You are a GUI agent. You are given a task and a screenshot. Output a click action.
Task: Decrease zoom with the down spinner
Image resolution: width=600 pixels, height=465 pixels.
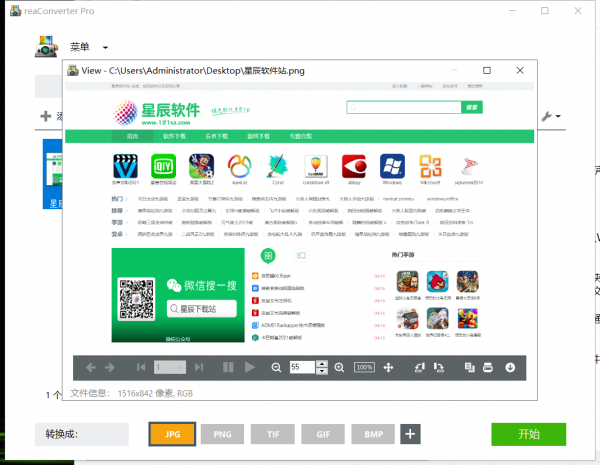[322, 371]
